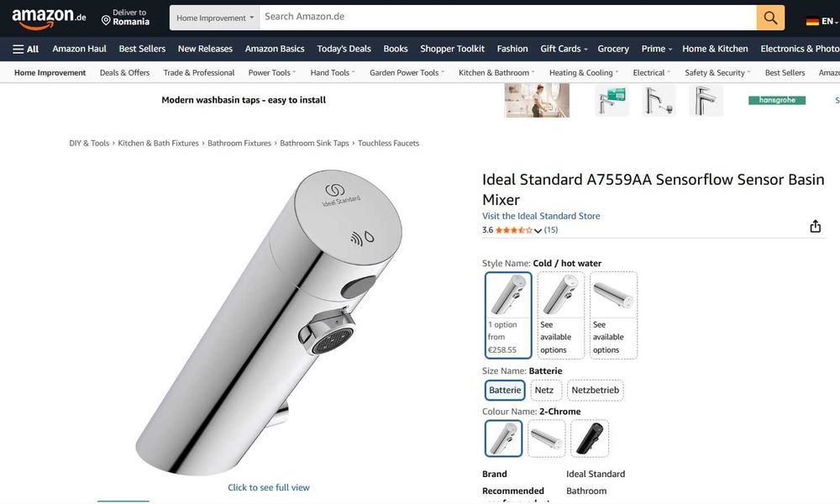Select the Netz size option
This screenshot has width=840, height=504.
pos(543,390)
